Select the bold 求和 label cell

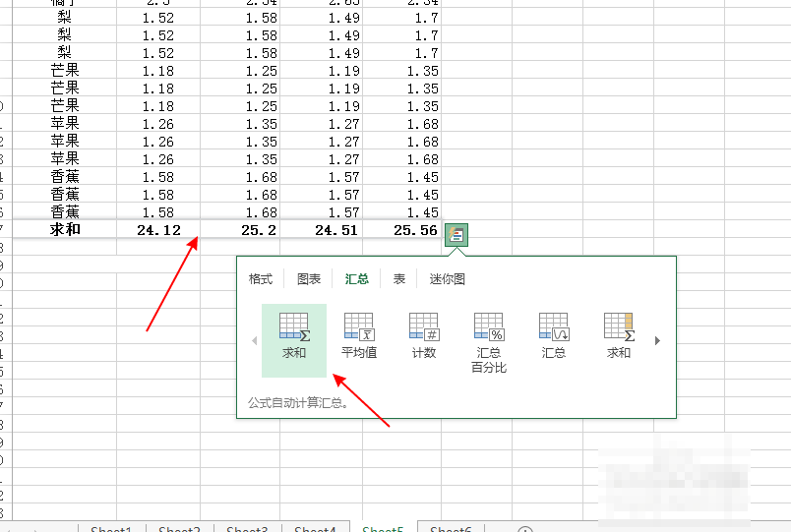coord(65,230)
